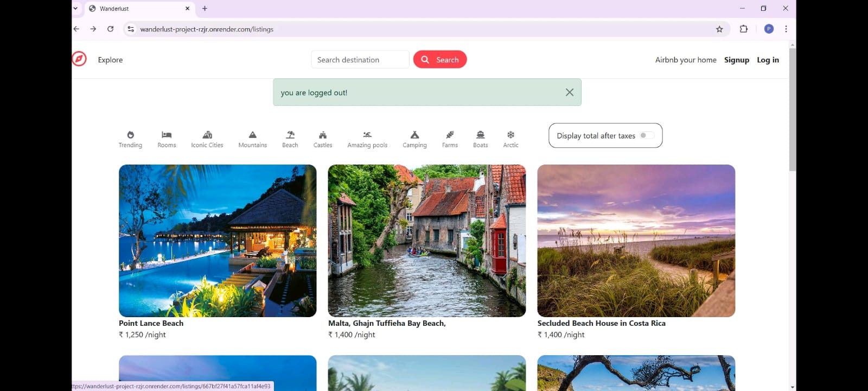This screenshot has width=868, height=391.
Task: Choose the Iconic Cities filter
Action: coord(207,140)
